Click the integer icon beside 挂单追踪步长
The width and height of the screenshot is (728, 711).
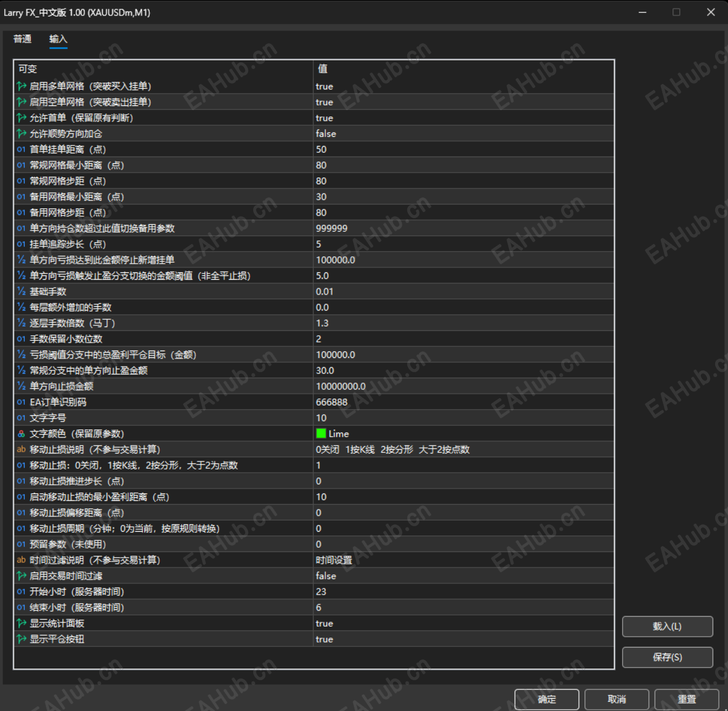point(22,244)
